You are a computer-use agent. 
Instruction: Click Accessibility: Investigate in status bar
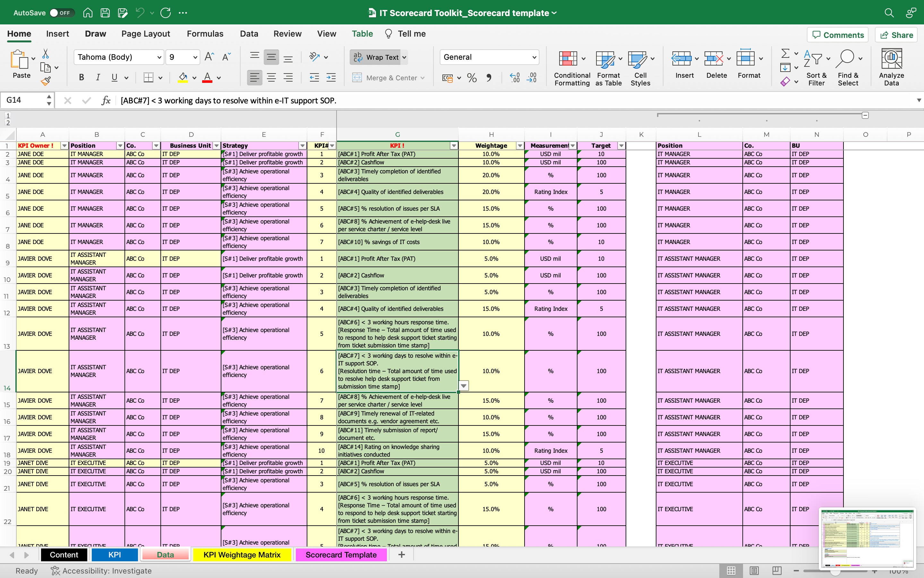(x=101, y=571)
